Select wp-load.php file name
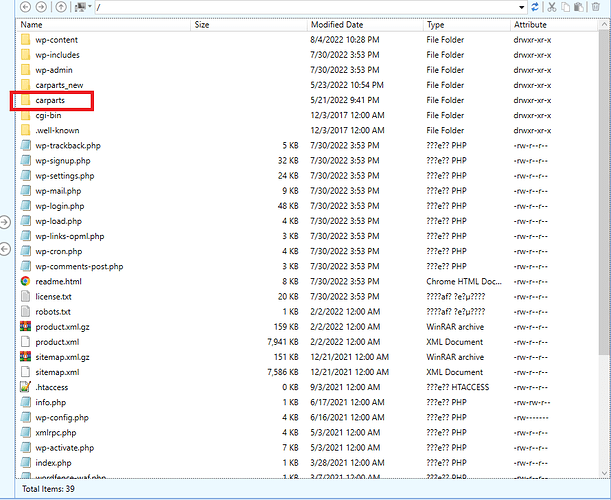This screenshot has width=611, height=500. point(58,221)
